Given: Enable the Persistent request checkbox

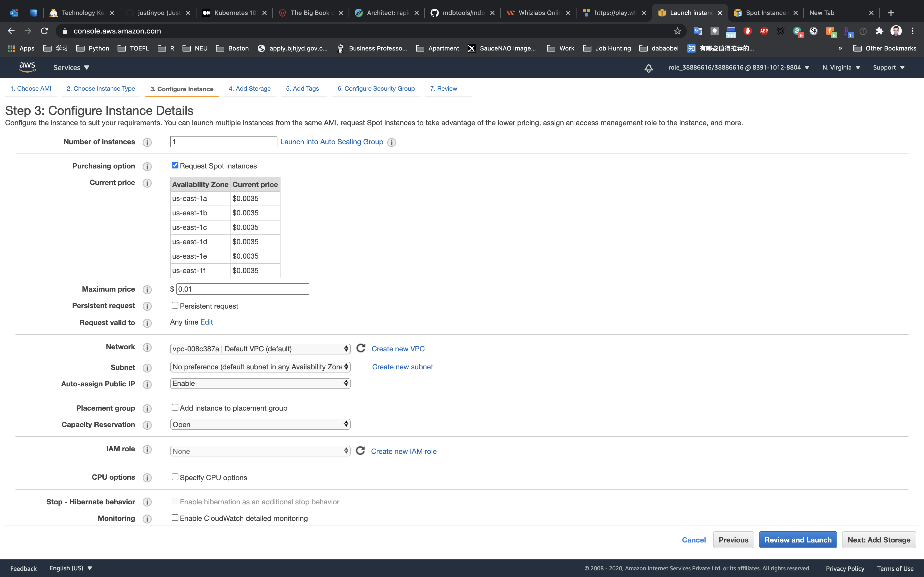Looking at the screenshot, I should pyautogui.click(x=175, y=305).
